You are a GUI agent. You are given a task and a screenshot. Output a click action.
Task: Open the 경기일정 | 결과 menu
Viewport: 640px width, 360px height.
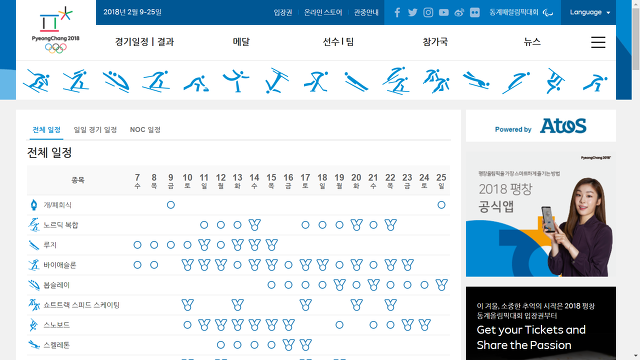(144, 42)
